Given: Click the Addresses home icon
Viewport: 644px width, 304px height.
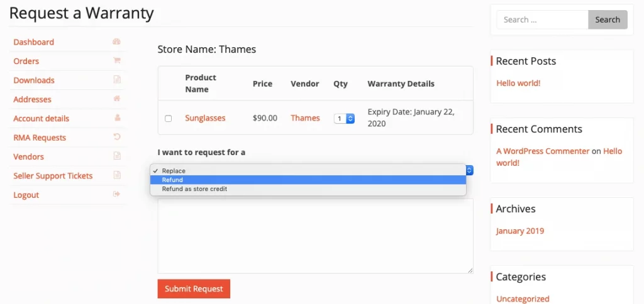Looking at the screenshot, I should 117,99.
